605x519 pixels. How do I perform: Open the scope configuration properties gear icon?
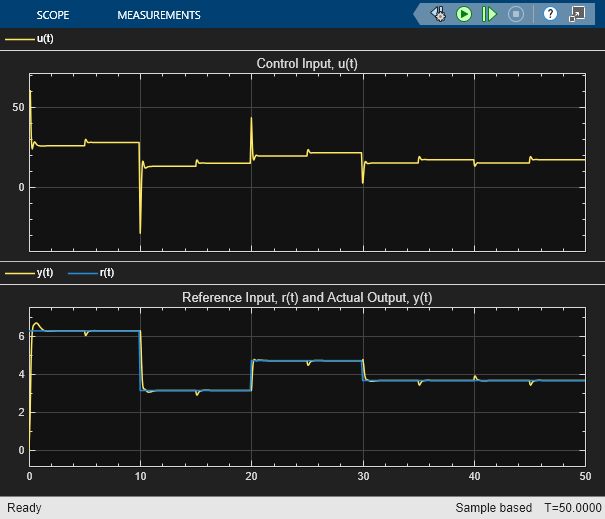(438, 14)
